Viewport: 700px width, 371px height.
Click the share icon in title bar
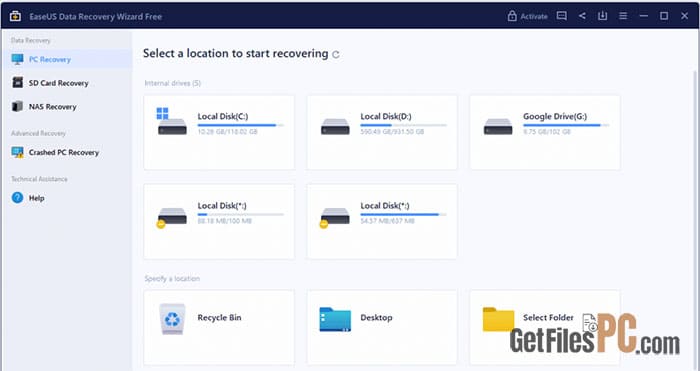[582, 16]
